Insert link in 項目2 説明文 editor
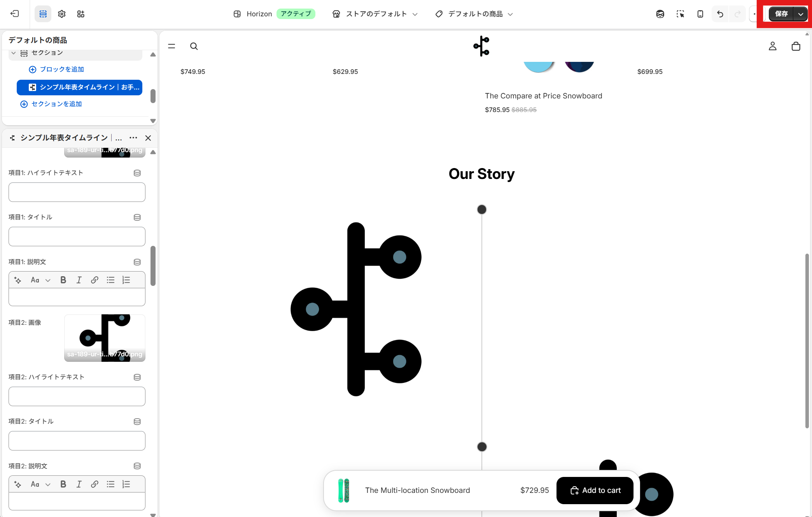 [x=94, y=484]
